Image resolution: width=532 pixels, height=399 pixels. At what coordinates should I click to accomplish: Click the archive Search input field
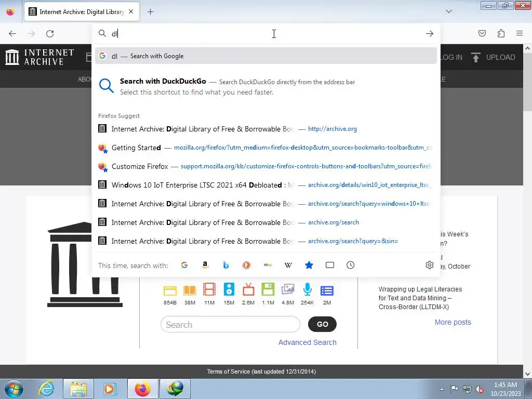click(230, 325)
